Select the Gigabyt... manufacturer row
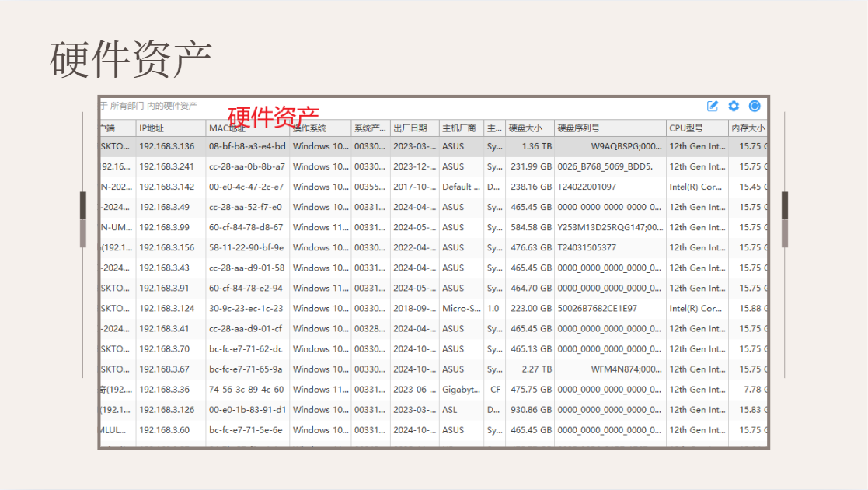 coord(434,390)
